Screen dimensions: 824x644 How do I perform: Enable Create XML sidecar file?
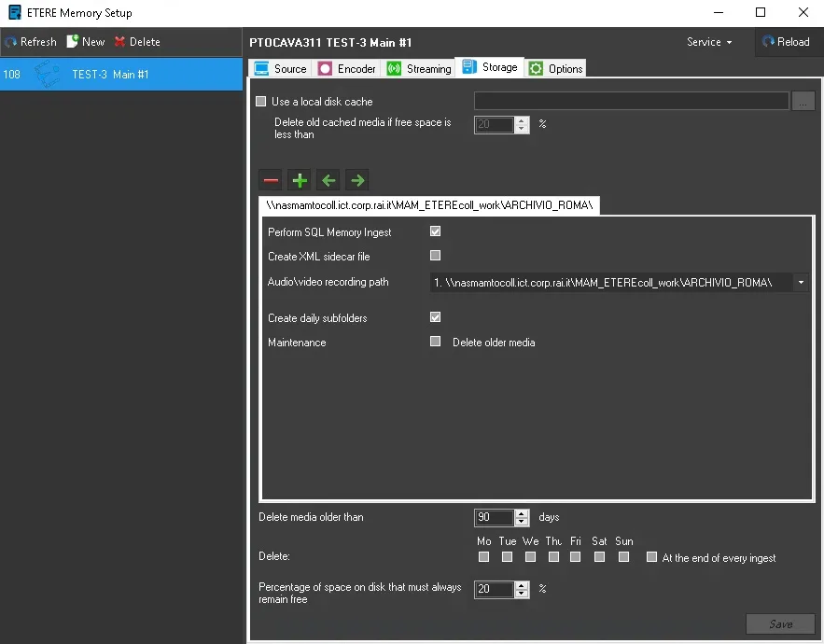(x=435, y=256)
